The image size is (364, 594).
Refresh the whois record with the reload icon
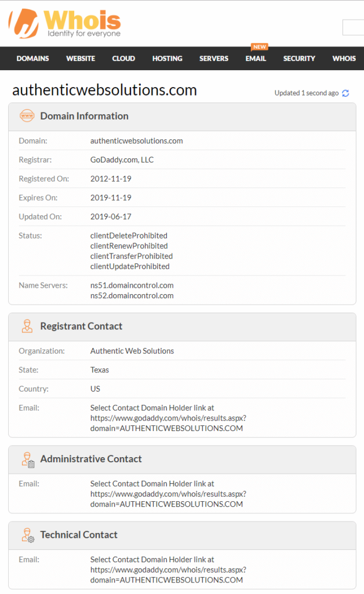pyautogui.click(x=345, y=93)
